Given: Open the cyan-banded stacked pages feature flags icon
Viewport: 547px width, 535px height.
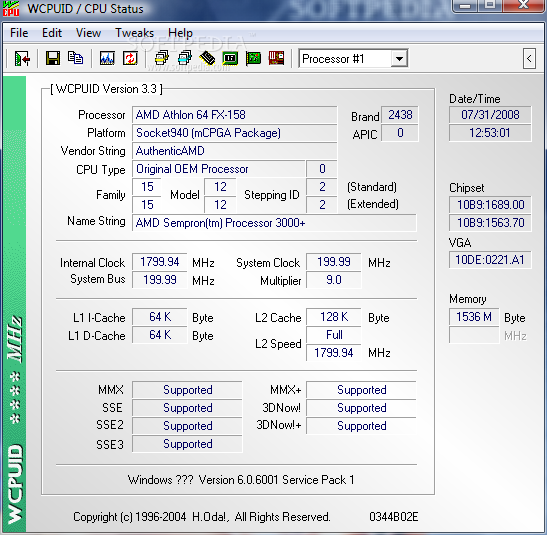Looking at the screenshot, I should (x=185, y=58).
